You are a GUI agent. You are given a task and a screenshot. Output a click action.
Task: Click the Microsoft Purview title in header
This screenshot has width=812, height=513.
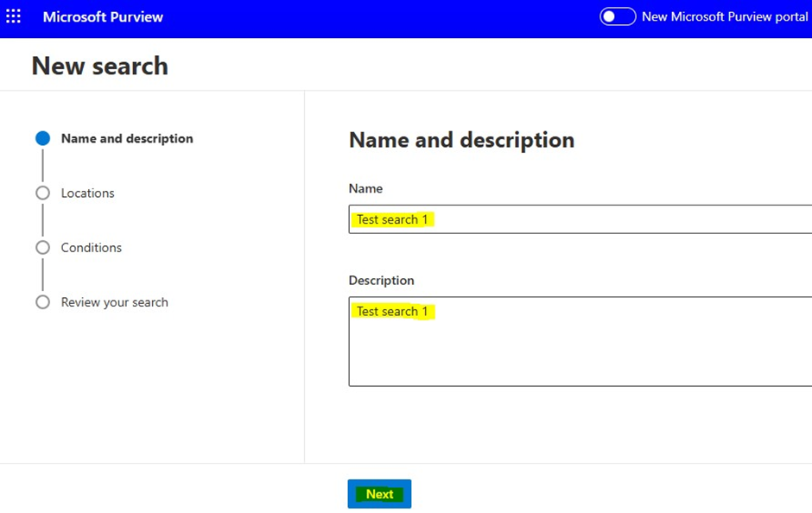[103, 16]
